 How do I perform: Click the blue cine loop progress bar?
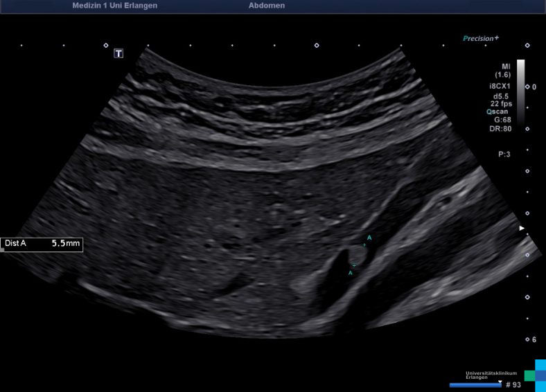pos(475,384)
